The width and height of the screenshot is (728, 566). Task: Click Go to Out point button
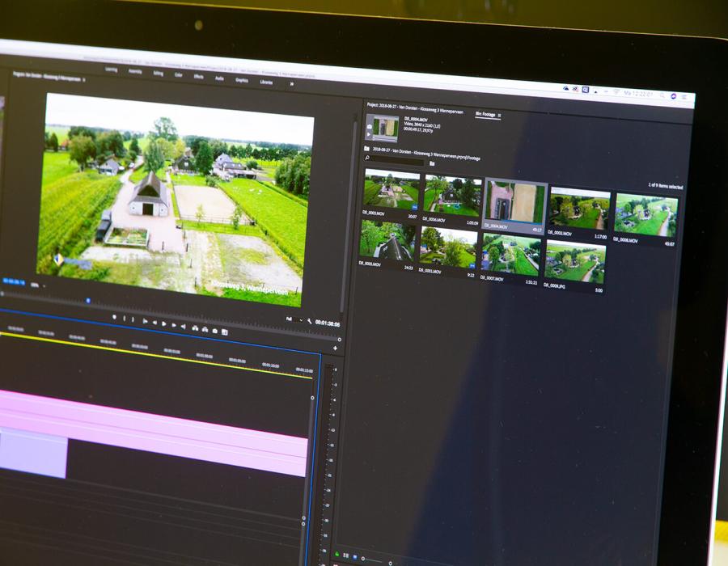click(184, 327)
